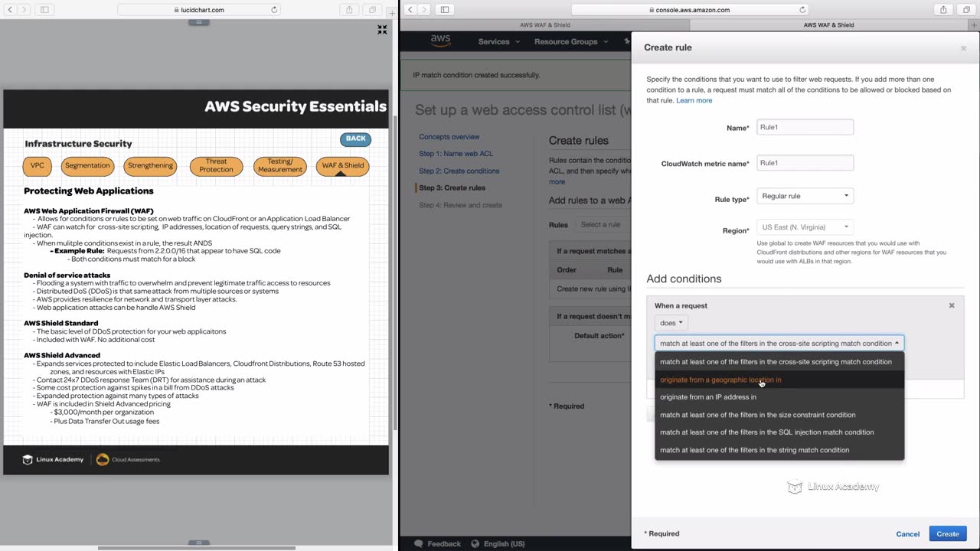The width and height of the screenshot is (980, 551).
Task: Choose 'originate from an IP address in'
Action: [779, 397]
